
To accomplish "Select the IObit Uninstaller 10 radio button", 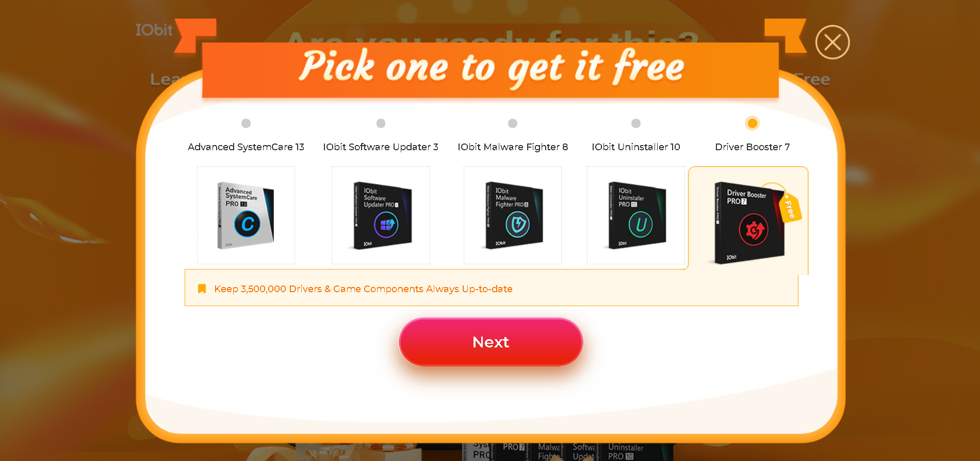I will point(636,123).
